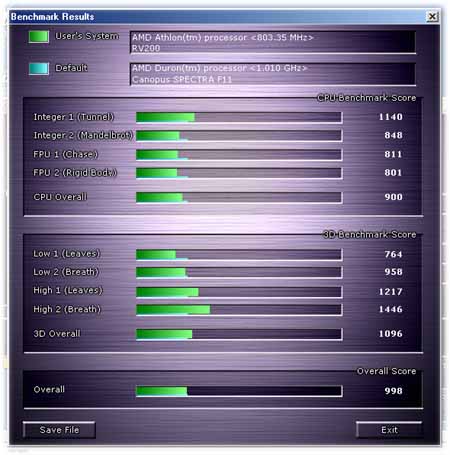The height and width of the screenshot is (455, 450).
Task: Click the overall score value 998
Action: click(393, 391)
